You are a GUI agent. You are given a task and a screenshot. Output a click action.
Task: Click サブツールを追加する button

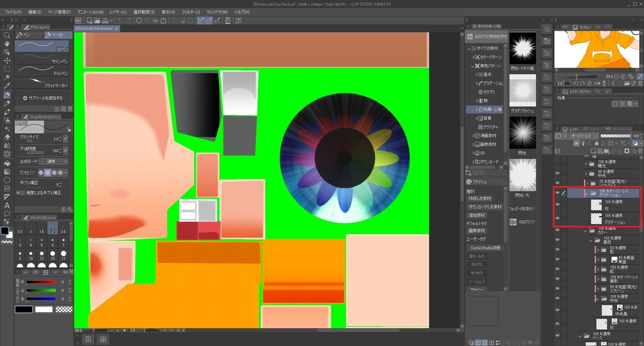[42, 98]
